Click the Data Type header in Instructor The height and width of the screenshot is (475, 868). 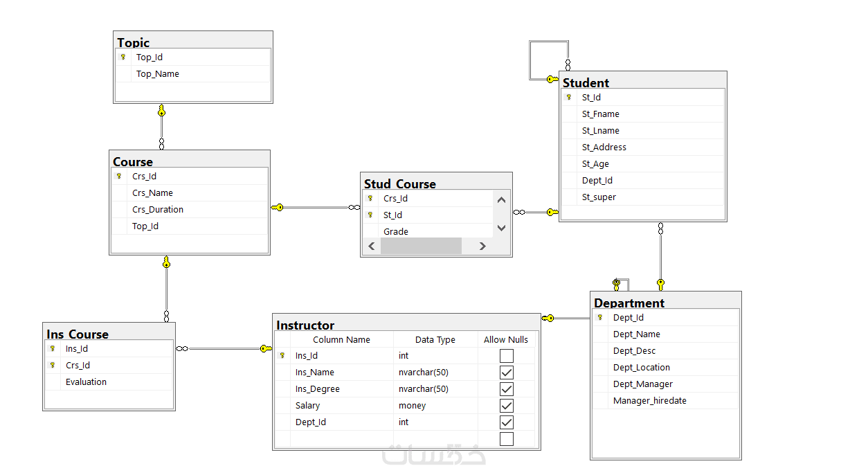coord(435,339)
